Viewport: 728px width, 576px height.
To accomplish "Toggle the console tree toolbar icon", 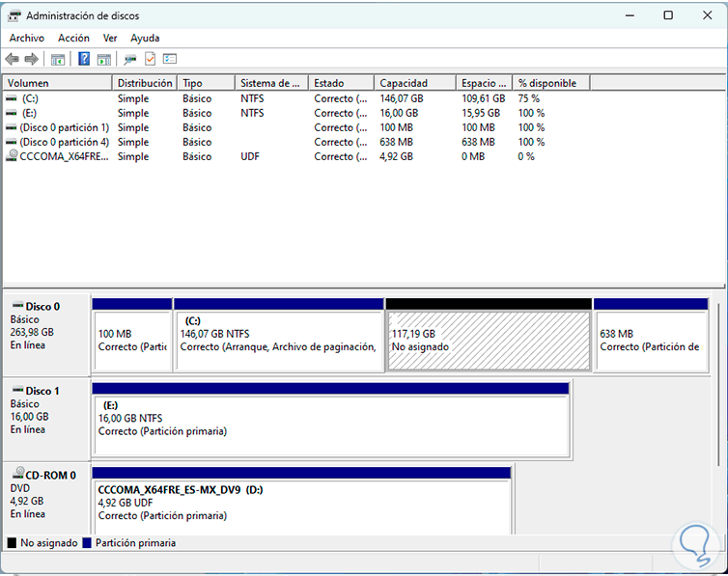I will (58, 59).
